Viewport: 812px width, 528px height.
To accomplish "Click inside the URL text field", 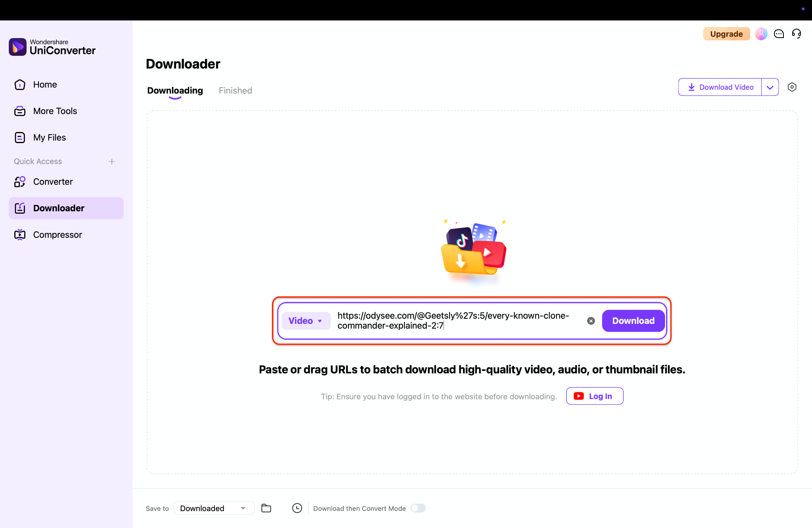I will (456, 320).
